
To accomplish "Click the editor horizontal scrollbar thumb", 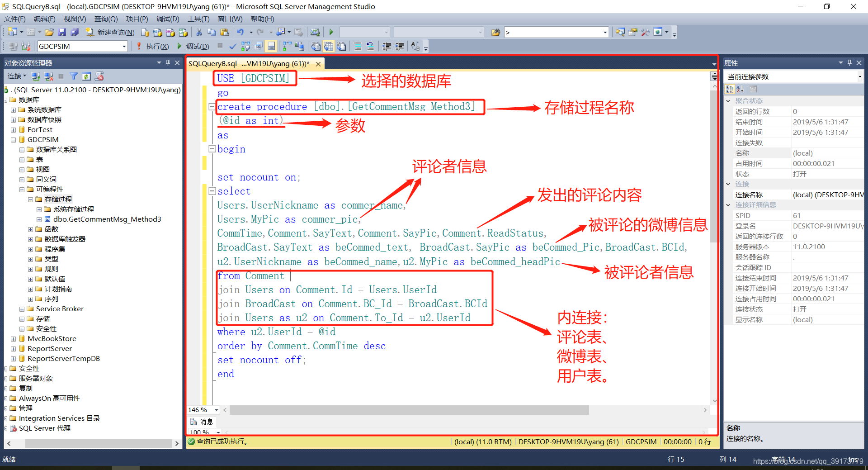I will pos(410,410).
